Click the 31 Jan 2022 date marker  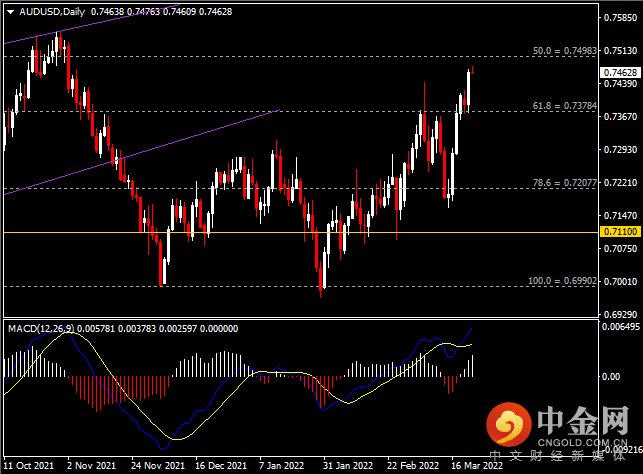348,466
